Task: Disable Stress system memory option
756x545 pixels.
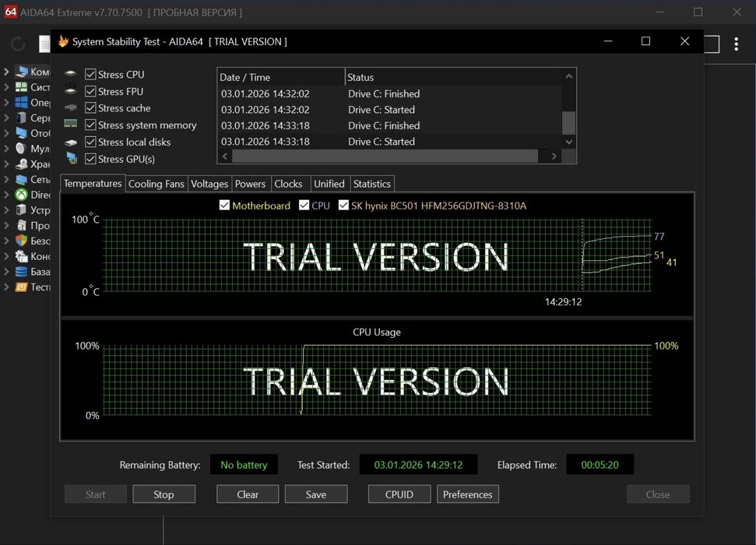Action: [x=90, y=125]
